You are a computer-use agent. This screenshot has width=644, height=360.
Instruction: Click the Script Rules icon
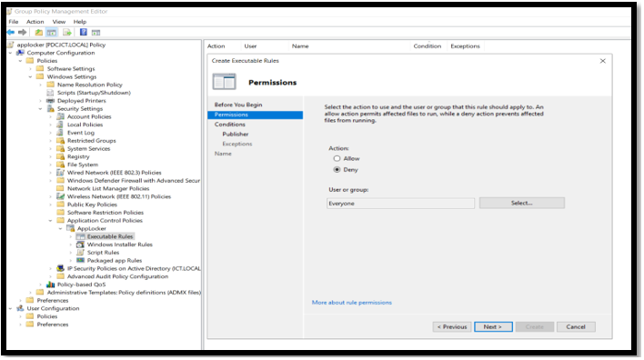[x=80, y=253]
